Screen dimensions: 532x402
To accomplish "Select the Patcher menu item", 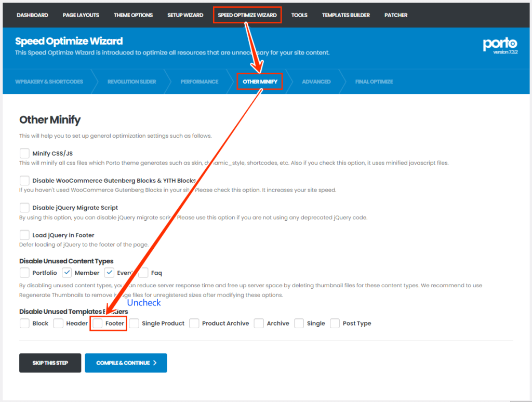I will point(396,15).
